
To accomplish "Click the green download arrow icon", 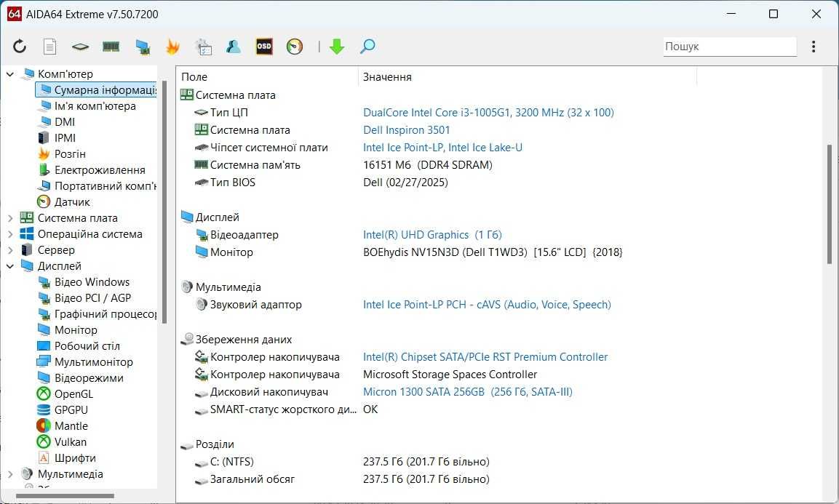I will [337, 47].
